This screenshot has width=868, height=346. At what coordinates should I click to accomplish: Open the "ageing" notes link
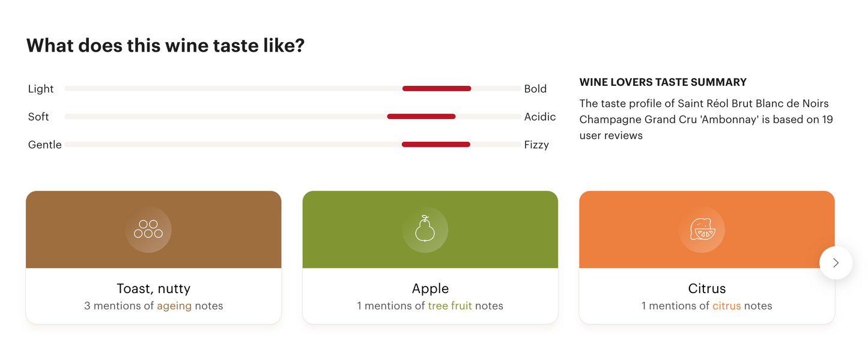[x=174, y=306]
